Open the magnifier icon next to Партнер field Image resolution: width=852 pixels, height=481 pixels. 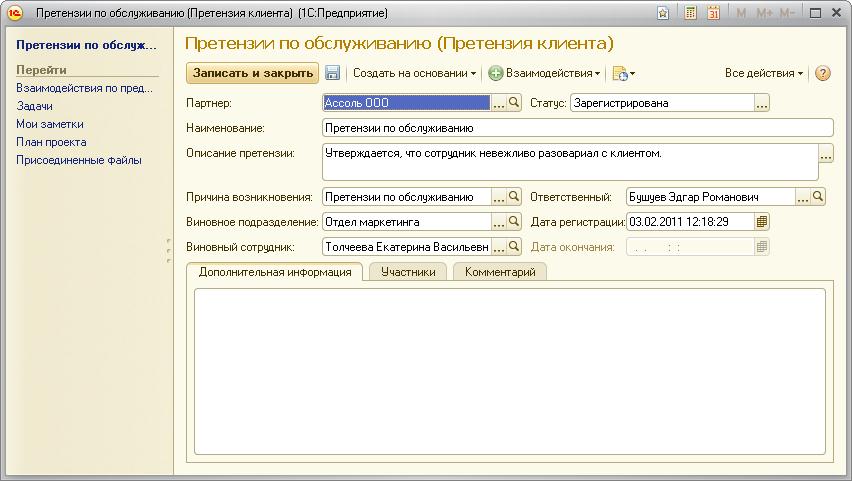click(515, 103)
